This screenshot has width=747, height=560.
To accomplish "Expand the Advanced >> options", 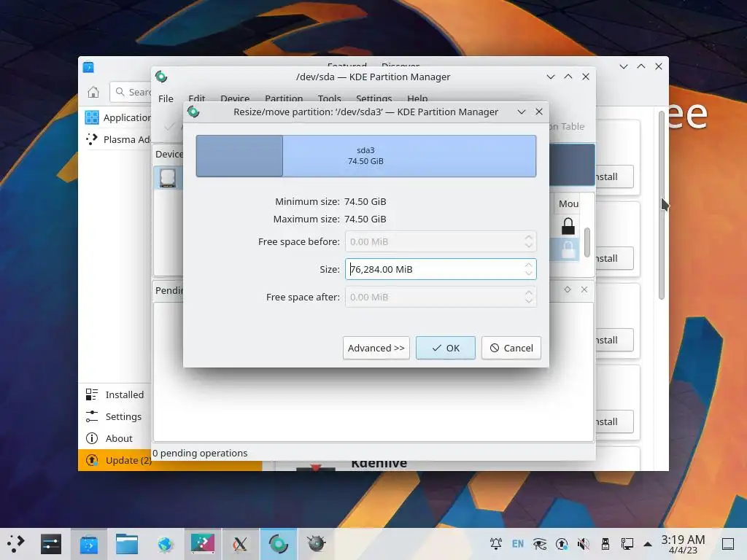I will coord(376,348).
